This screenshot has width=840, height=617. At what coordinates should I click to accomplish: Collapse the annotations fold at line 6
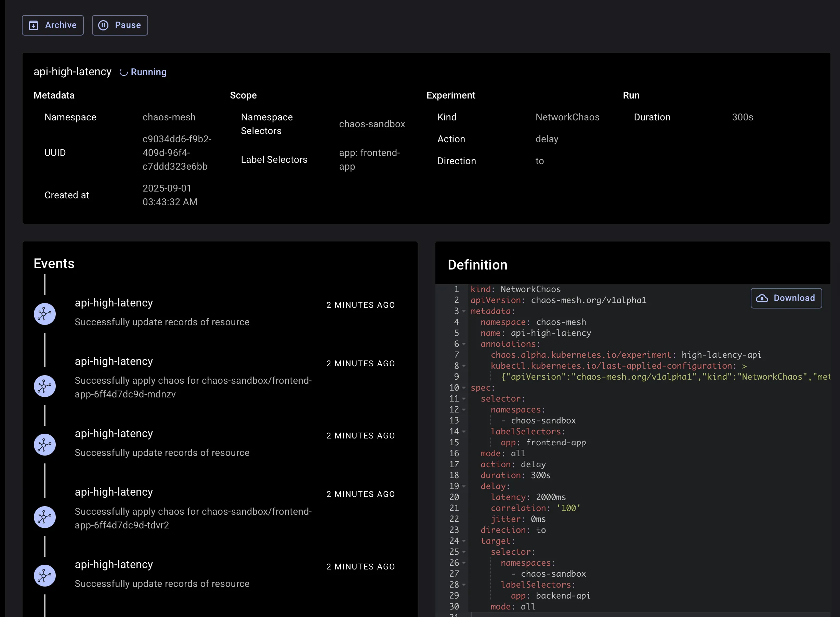pyautogui.click(x=464, y=344)
